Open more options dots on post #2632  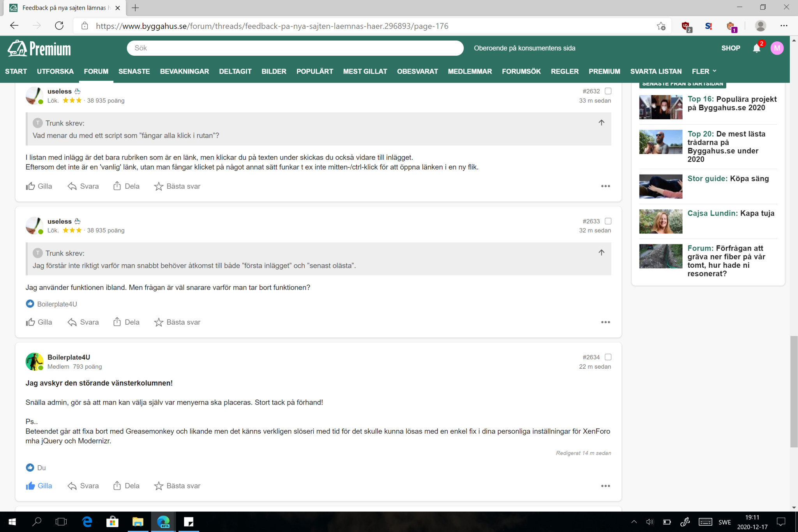pos(605,186)
